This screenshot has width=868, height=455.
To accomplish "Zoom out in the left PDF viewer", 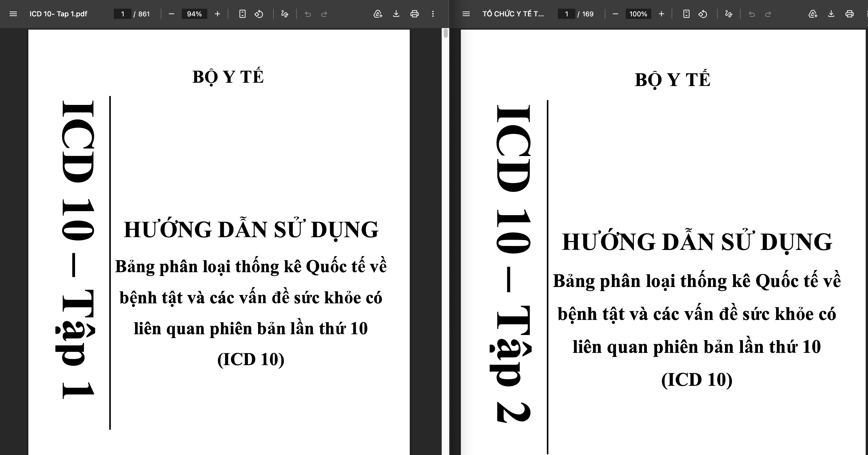I will [172, 14].
